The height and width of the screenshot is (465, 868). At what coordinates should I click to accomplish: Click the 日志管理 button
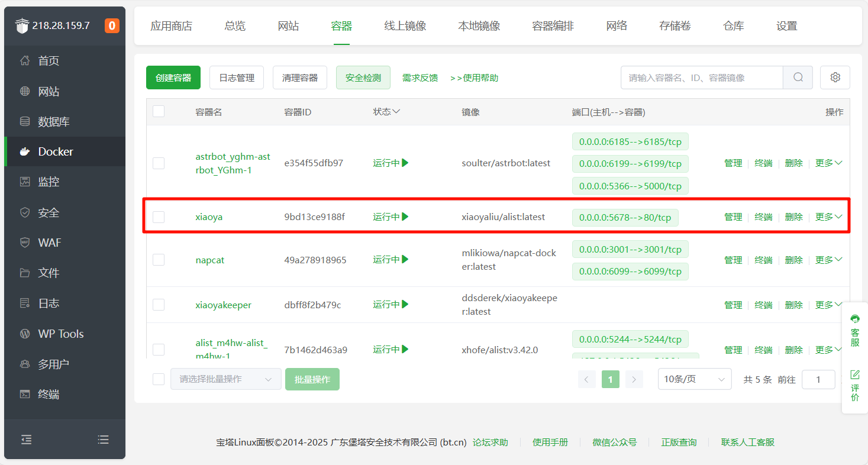(x=237, y=77)
